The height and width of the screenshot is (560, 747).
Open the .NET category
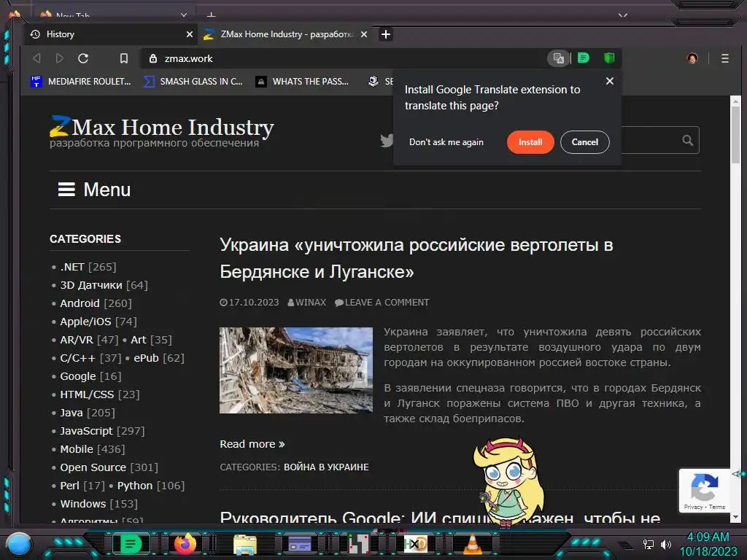[72, 267]
